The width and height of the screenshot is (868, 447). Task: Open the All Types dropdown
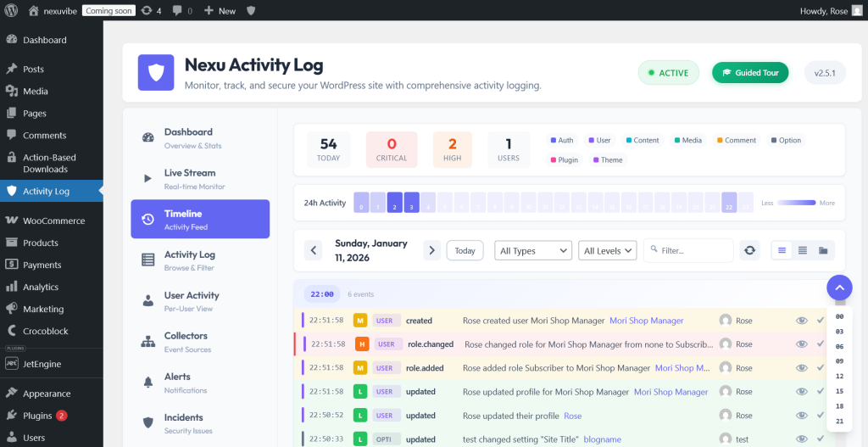[533, 250]
